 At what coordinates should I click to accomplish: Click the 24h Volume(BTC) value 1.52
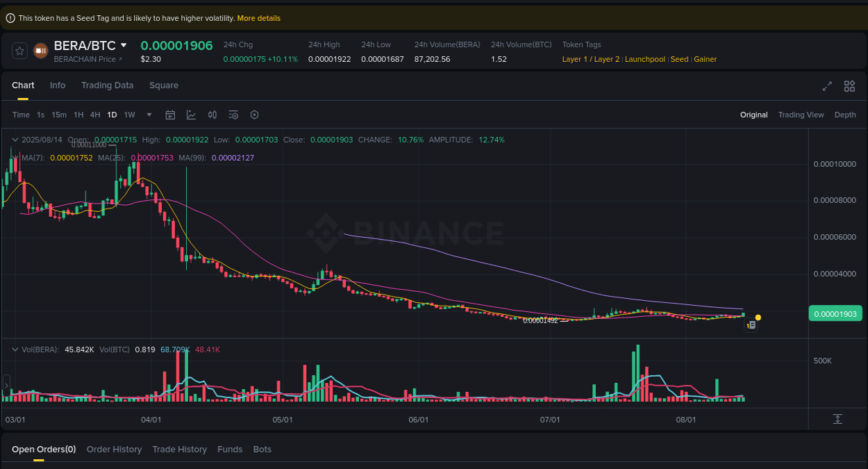click(499, 59)
